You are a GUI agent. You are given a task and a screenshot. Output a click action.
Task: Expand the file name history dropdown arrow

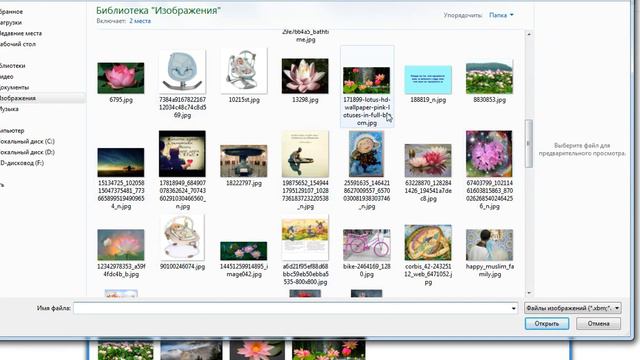pos(513,308)
